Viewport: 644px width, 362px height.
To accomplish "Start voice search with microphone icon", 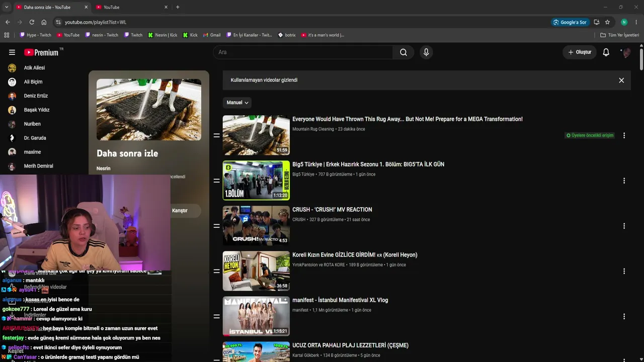I will (x=426, y=52).
